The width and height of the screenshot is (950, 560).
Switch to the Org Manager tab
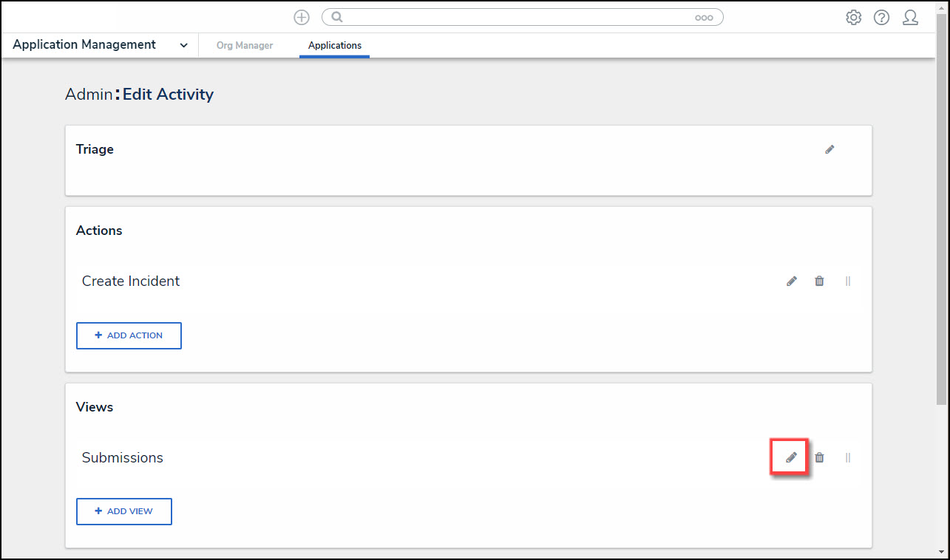click(245, 46)
